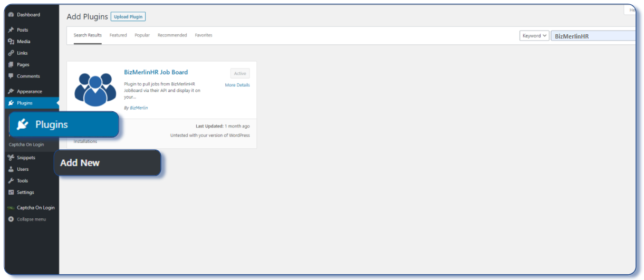Viewport: 644px width, 280px height.
Task: Select the Captcha On Login submenu entry
Action: tap(26, 144)
